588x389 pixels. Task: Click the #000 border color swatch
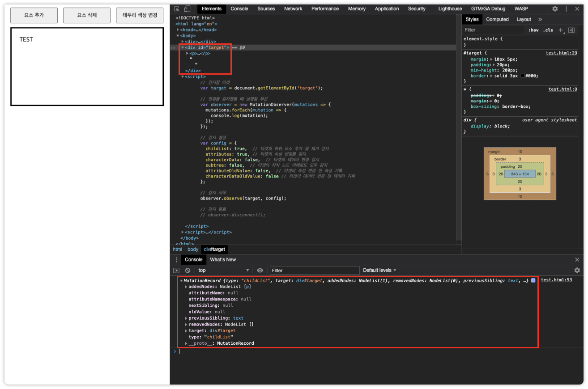coord(523,76)
